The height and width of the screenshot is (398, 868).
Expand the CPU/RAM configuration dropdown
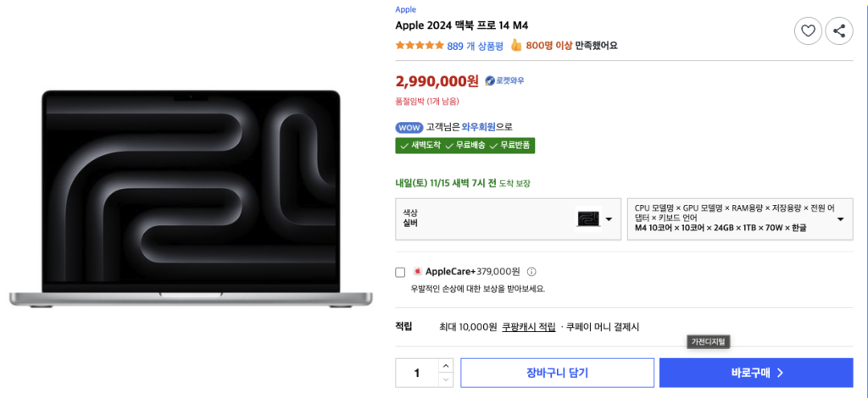pos(739,218)
